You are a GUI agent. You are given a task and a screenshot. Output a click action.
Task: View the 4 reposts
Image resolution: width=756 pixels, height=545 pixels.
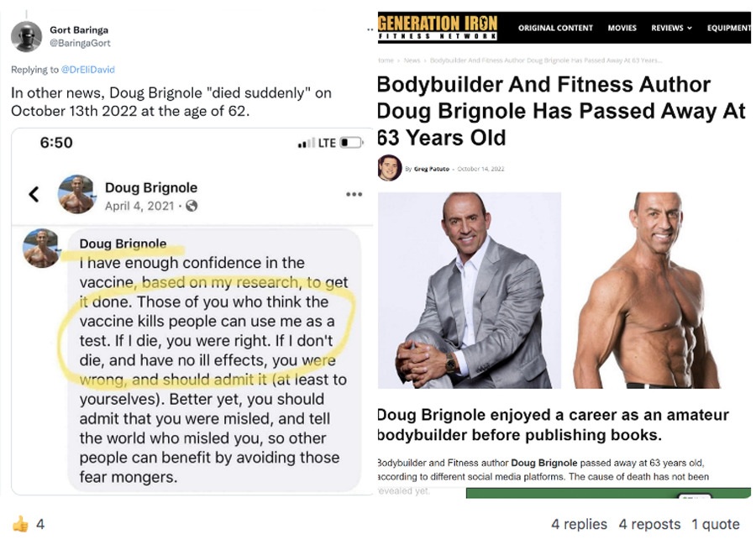coord(649,524)
